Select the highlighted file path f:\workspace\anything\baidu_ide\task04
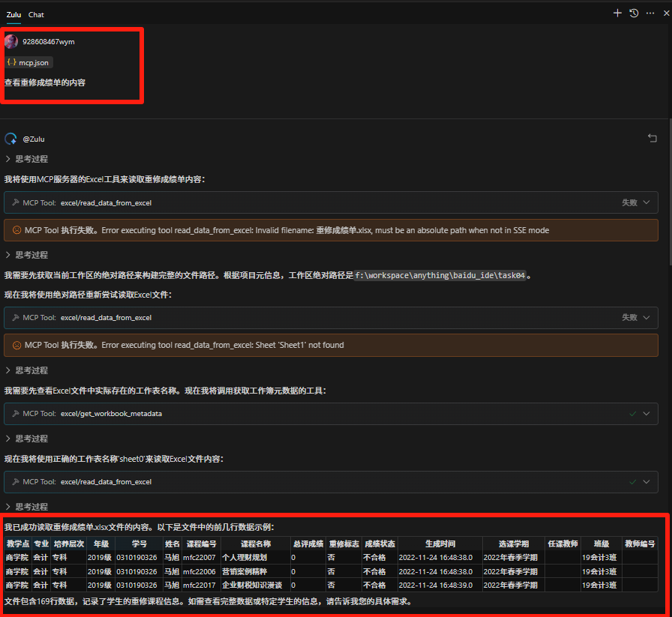 (440, 275)
